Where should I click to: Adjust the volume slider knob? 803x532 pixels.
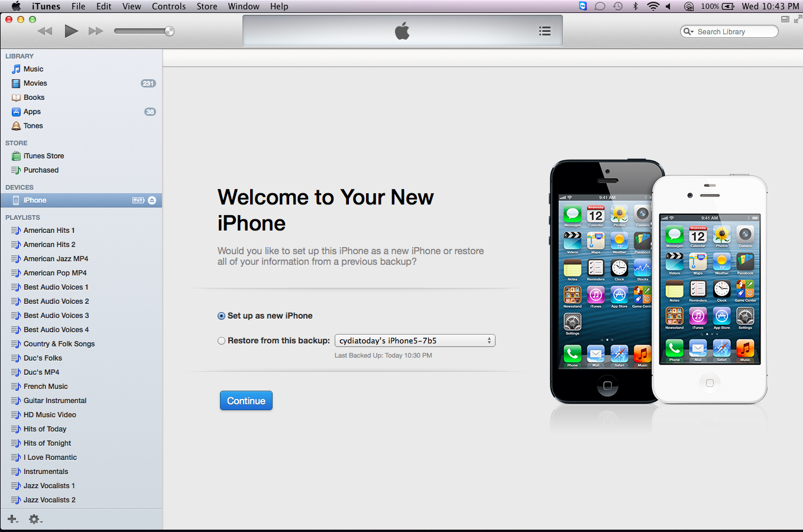point(170,31)
